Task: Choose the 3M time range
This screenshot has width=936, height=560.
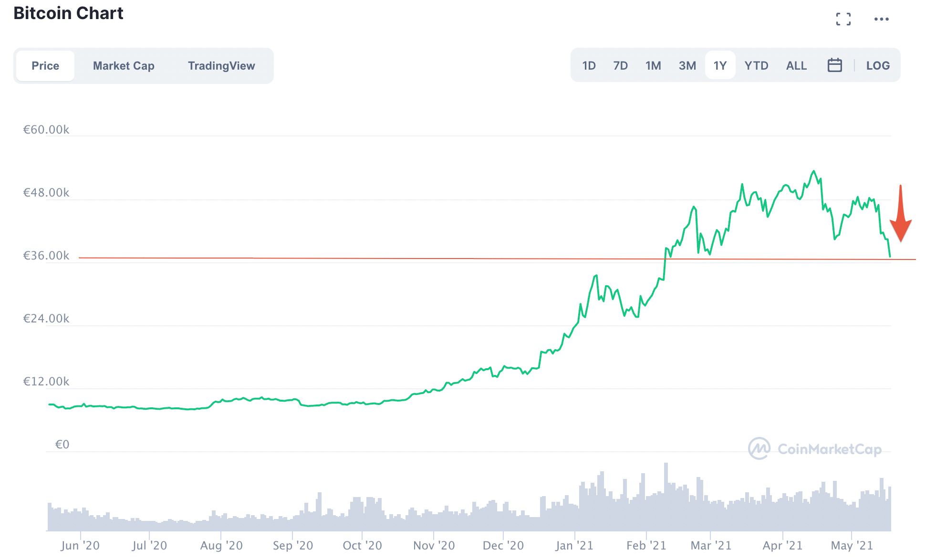Action: point(687,65)
